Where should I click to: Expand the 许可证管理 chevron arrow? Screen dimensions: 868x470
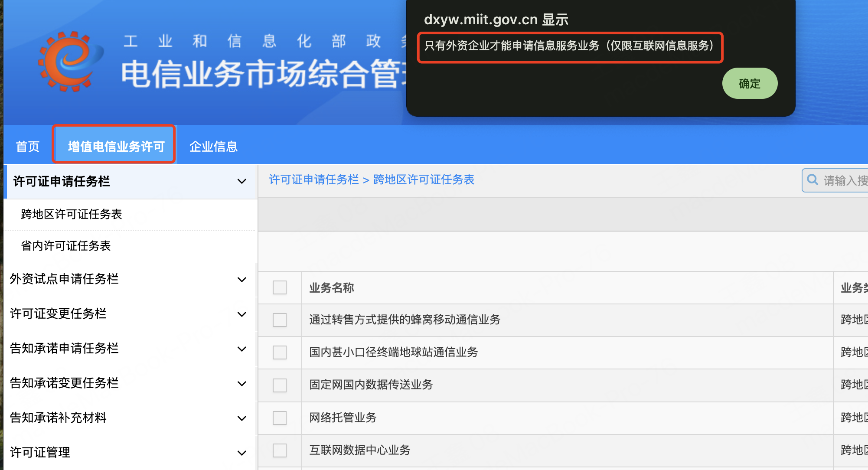click(242, 453)
